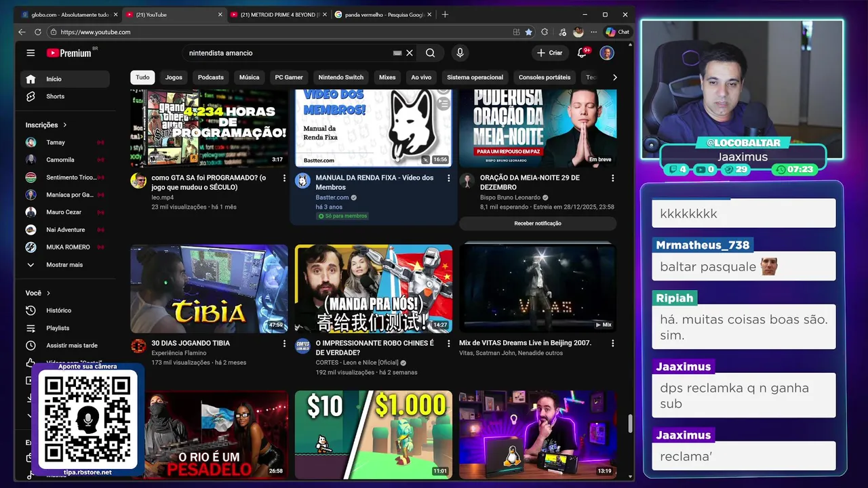Go back with the browser back arrow

22,32
